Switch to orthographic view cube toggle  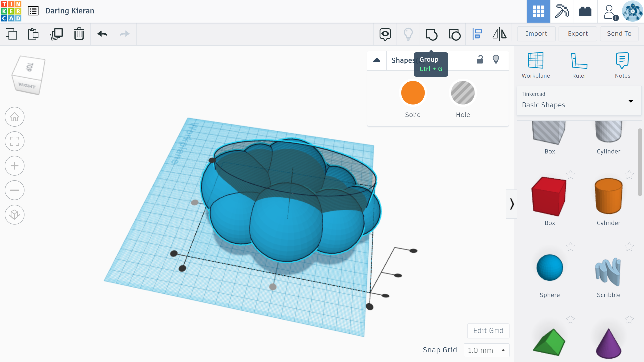15,215
